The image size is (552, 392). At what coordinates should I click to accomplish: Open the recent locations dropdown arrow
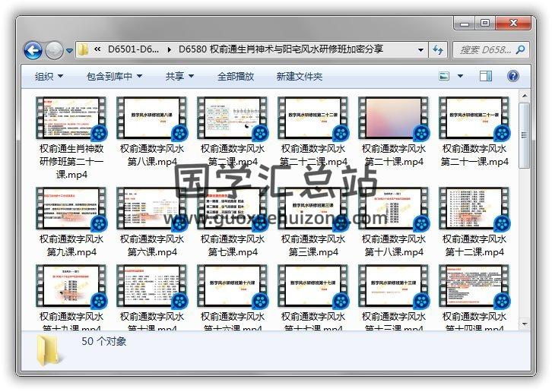tap(69, 51)
